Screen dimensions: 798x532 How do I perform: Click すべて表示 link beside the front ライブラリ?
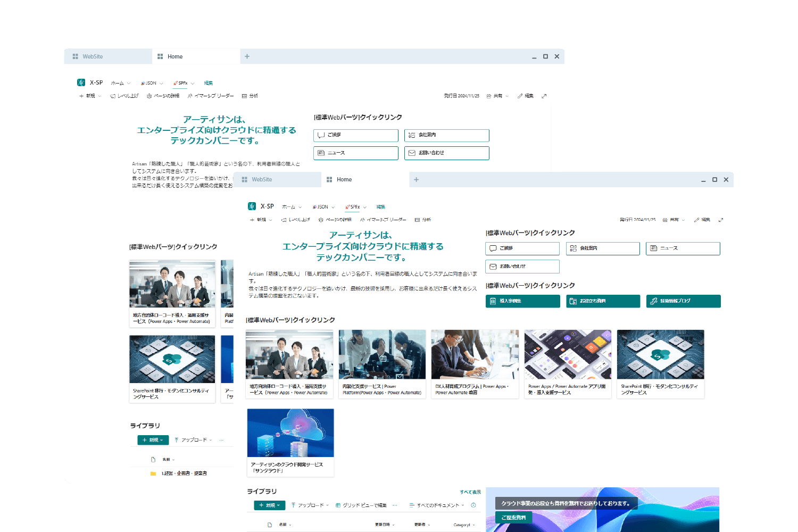click(470, 492)
